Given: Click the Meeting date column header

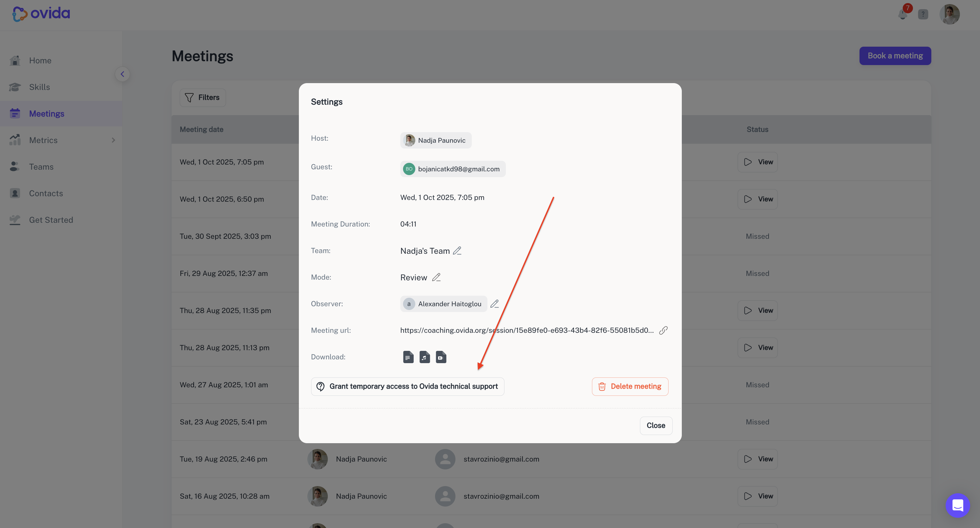Looking at the screenshot, I should click(201, 129).
